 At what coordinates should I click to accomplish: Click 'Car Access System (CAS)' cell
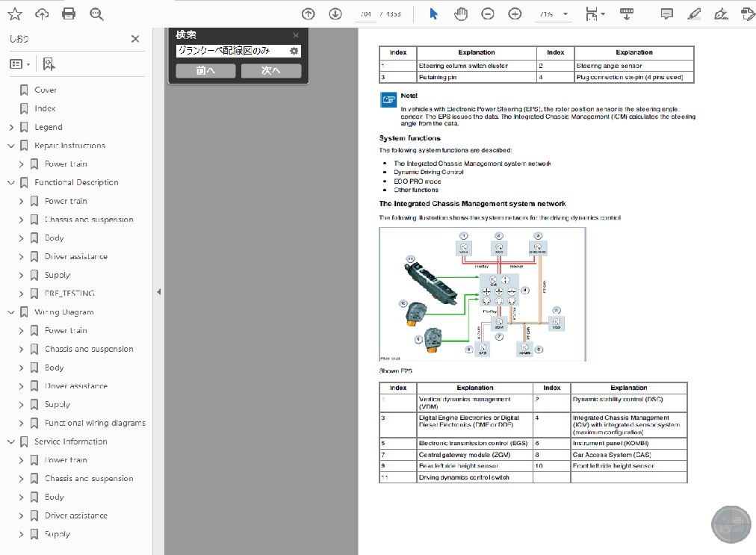(x=629, y=455)
